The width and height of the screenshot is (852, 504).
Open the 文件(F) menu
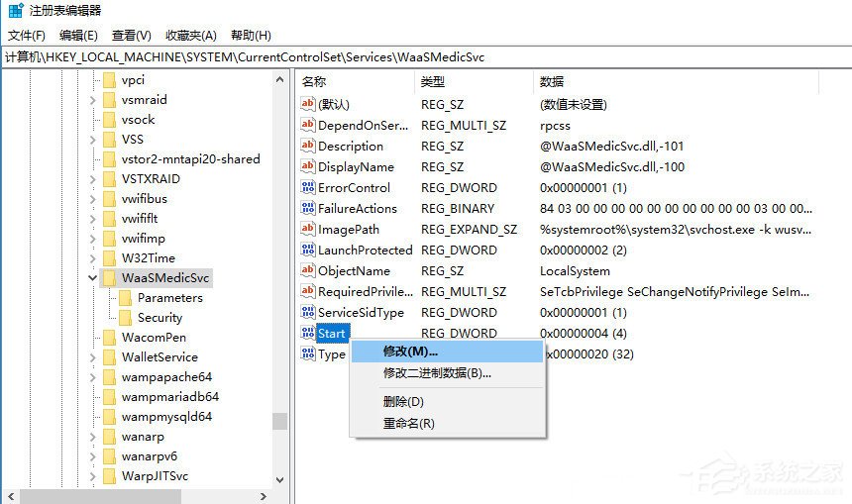pos(27,36)
